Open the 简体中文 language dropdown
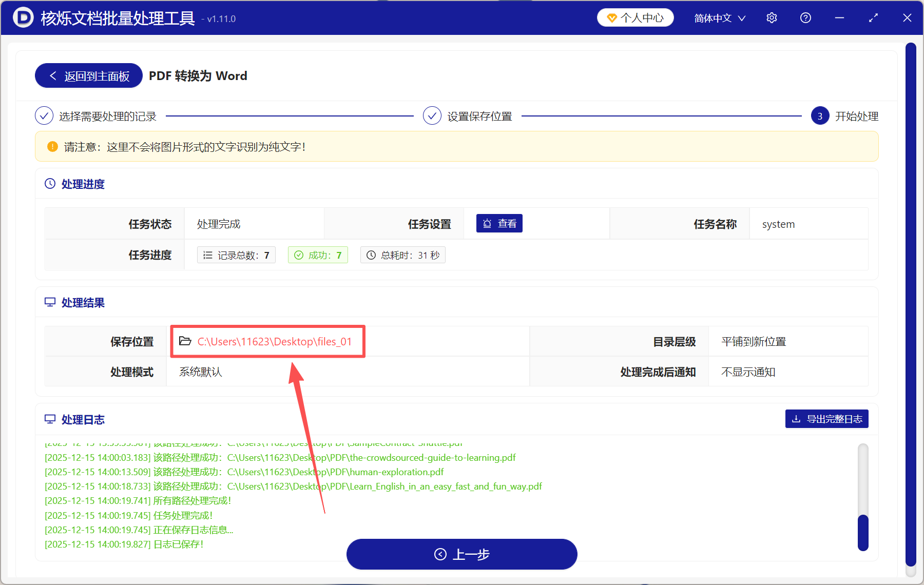Viewport: 924px width, 585px height. tap(718, 17)
